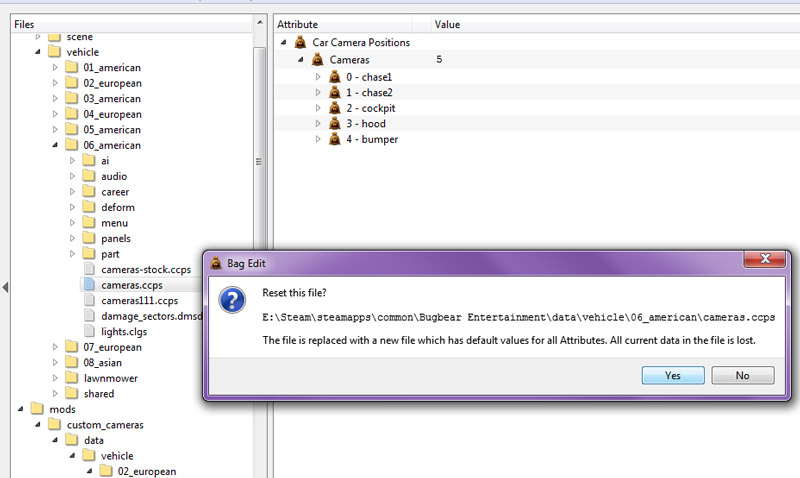Collapse the Cameras attribute node
The image size is (800, 478).
click(x=301, y=60)
